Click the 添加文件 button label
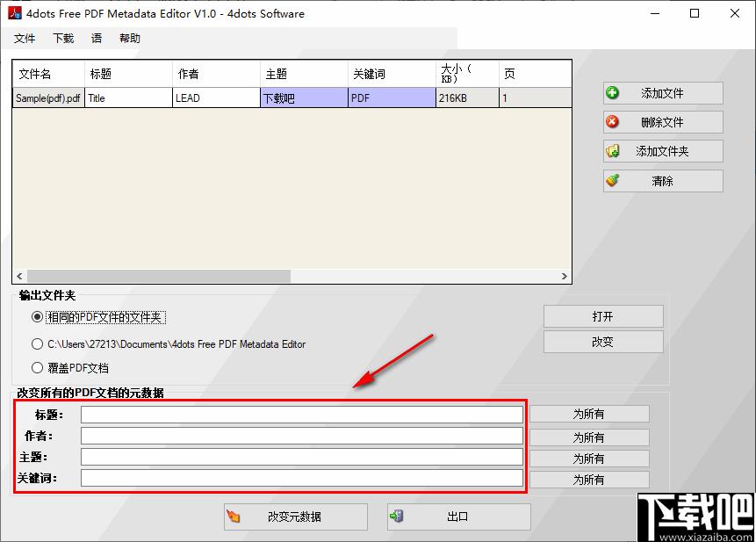The image size is (756, 542). point(662,93)
